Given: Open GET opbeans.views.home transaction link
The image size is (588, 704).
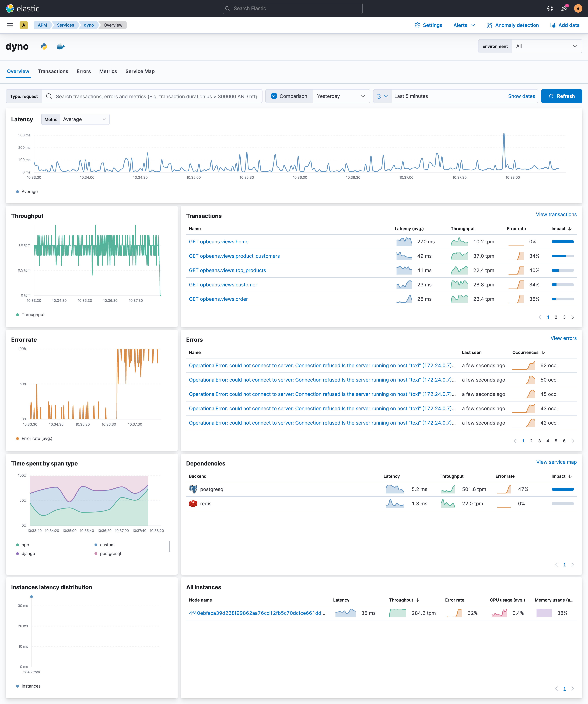Looking at the screenshot, I should click(218, 242).
